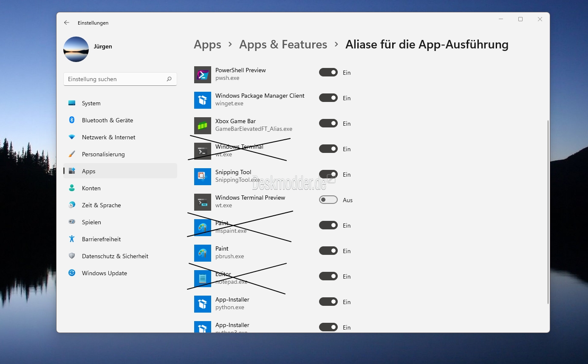Image resolution: width=588 pixels, height=364 pixels.
Task: Toggle PowerShell Preview pwsh.exe alias
Action: pos(328,72)
